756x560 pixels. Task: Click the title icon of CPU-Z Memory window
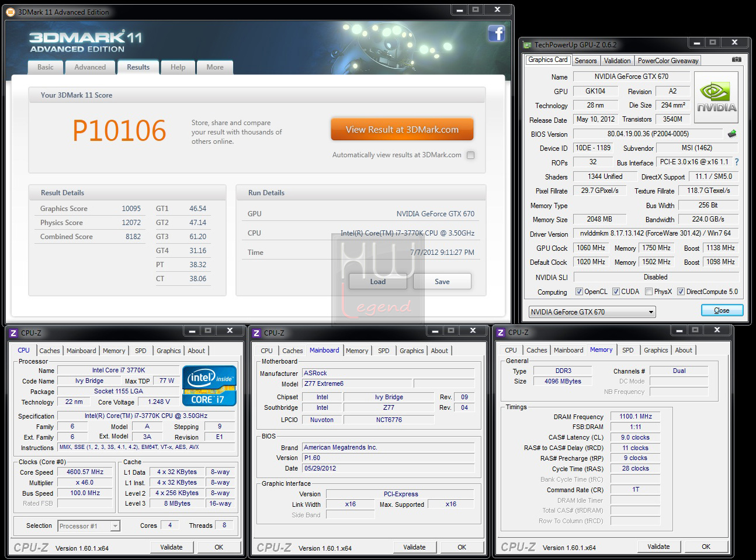click(501, 333)
